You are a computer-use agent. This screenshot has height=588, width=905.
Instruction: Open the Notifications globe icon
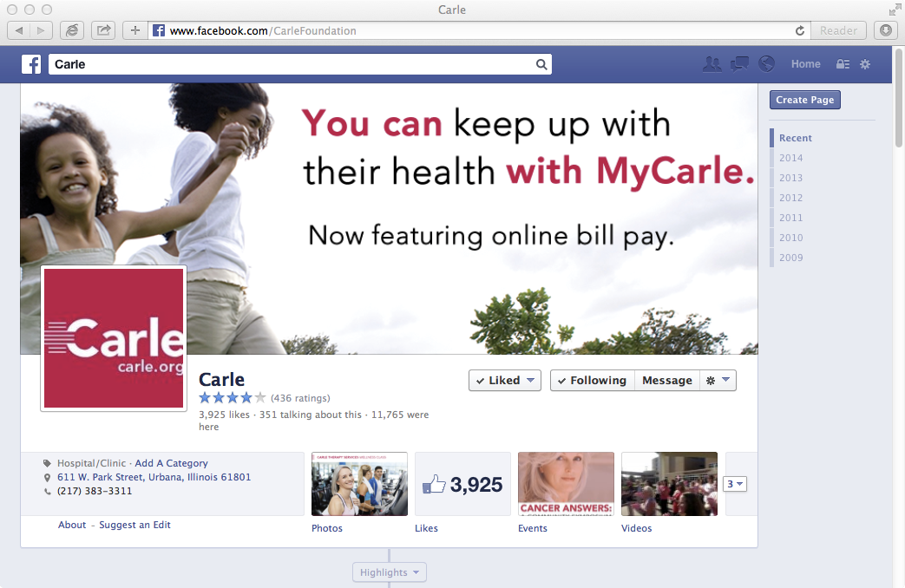(766, 64)
